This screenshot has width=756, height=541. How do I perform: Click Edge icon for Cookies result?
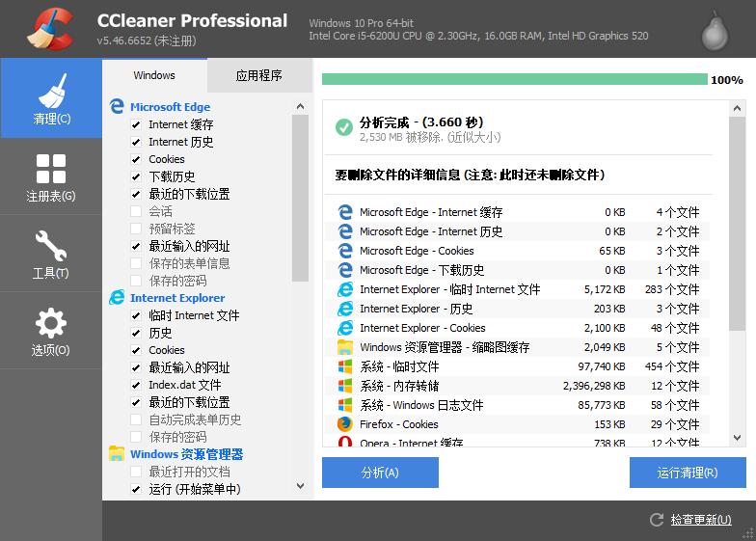pyautogui.click(x=345, y=251)
